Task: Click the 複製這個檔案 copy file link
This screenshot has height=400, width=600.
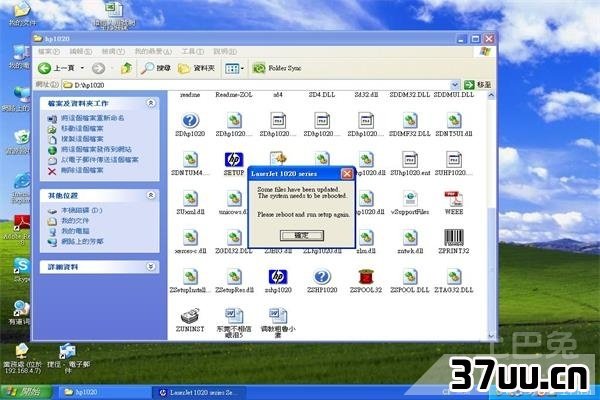Action: click(82, 139)
